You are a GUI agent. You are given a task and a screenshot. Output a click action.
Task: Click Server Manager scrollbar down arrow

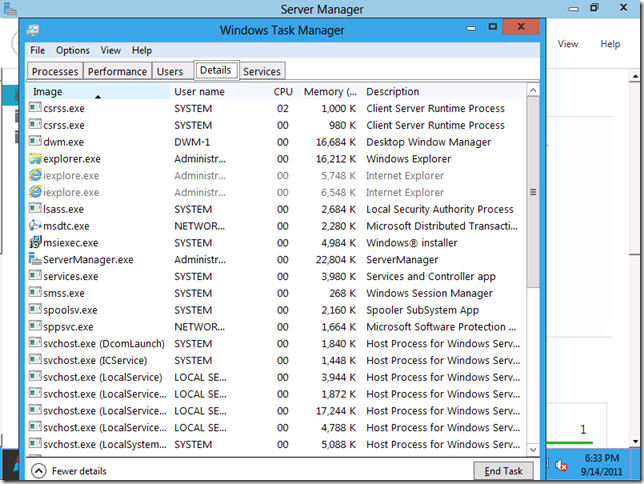point(635,442)
